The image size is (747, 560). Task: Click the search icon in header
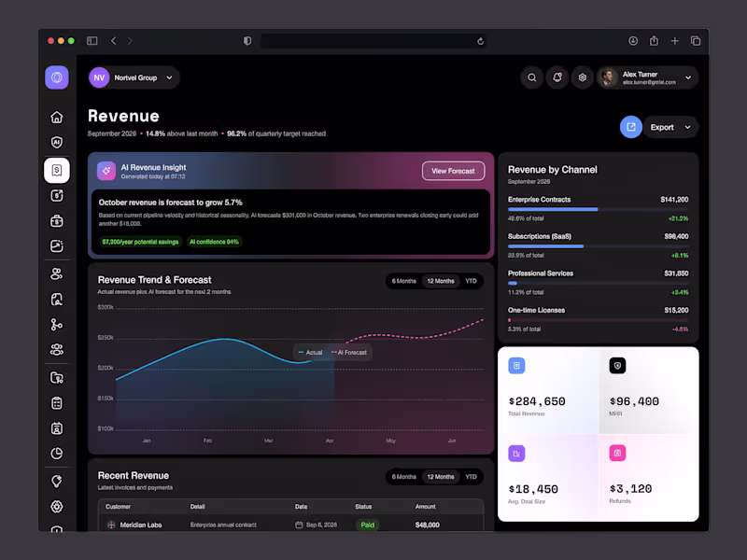(531, 77)
